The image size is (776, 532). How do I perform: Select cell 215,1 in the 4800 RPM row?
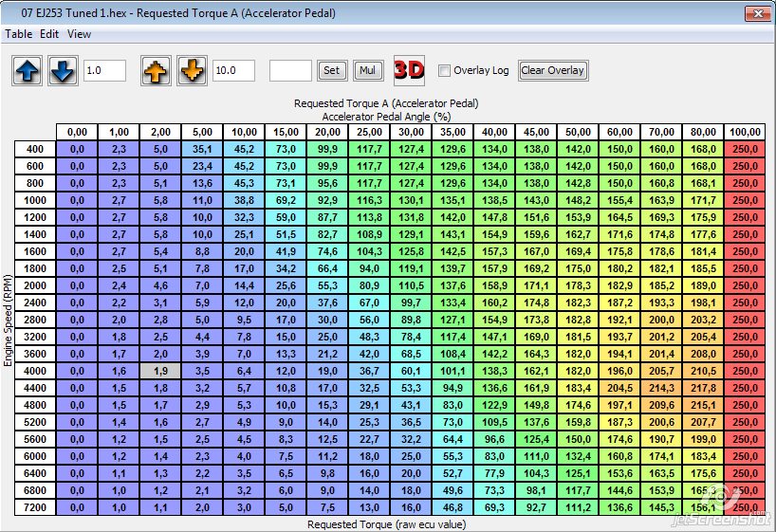click(x=703, y=405)
